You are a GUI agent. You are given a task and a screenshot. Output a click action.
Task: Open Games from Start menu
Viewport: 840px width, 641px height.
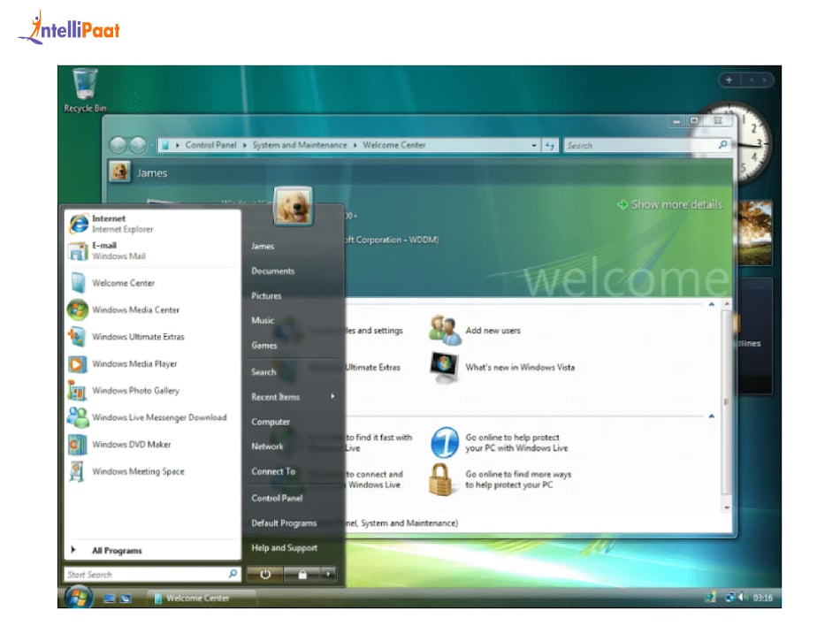click(x=264, y=346)
